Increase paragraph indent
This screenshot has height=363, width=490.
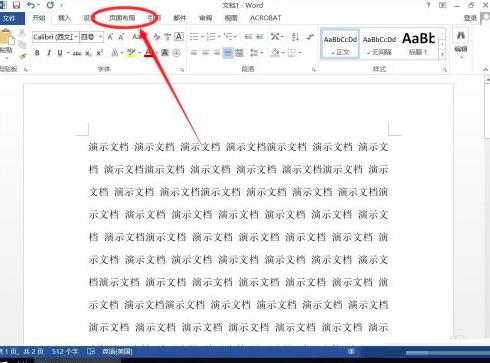pyautogui.click(x=260, y=37)
